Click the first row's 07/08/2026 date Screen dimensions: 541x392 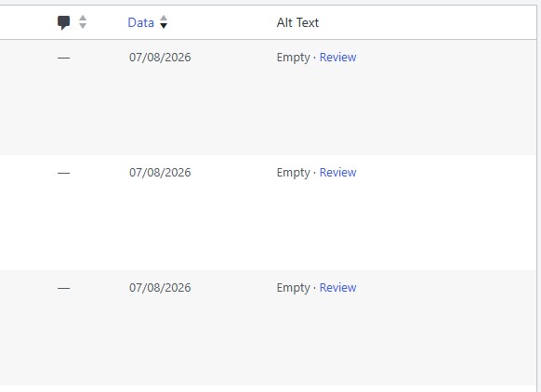click(x=160, y=58)
